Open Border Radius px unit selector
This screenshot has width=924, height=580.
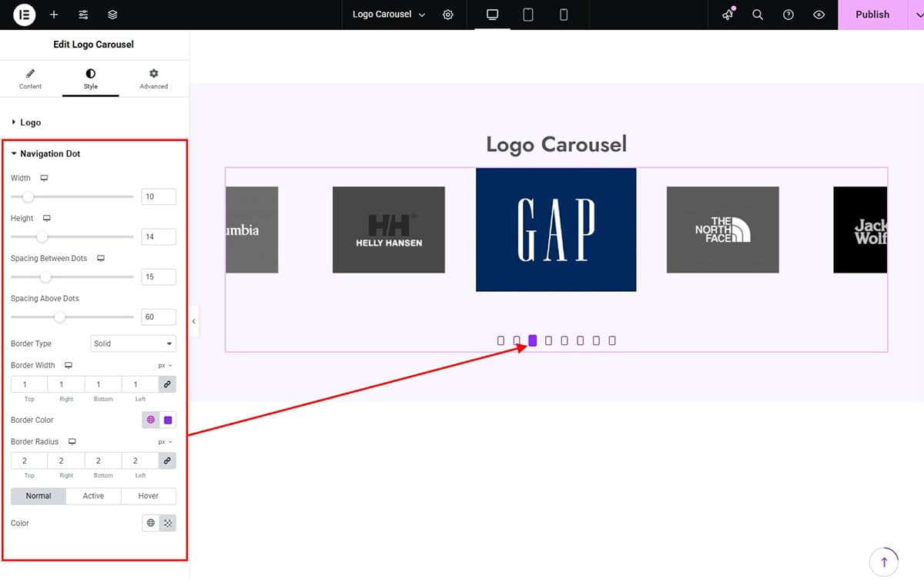pos(165,442)
